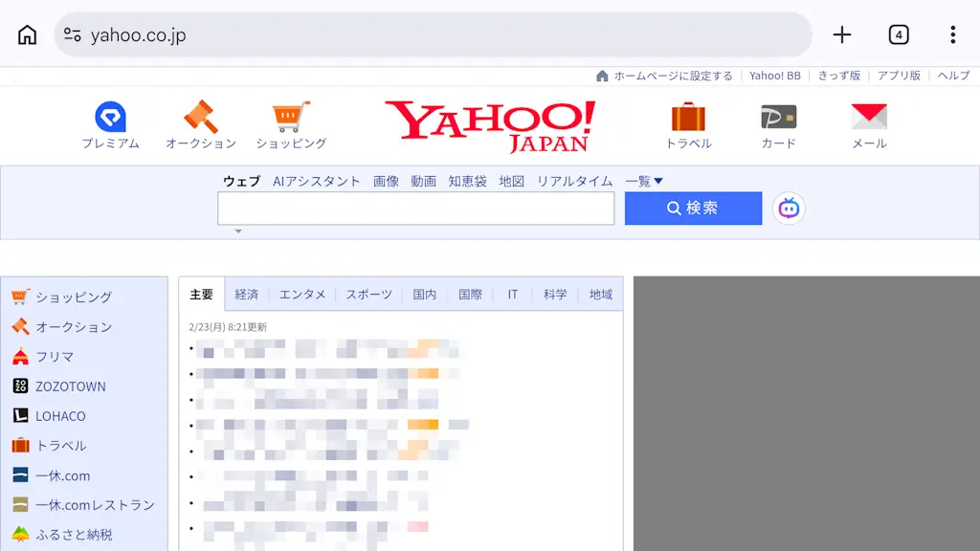The height and width of the screenshot is (551, 980).
Task: Open メール via the envelope icon
Action: tap(867, 116)
